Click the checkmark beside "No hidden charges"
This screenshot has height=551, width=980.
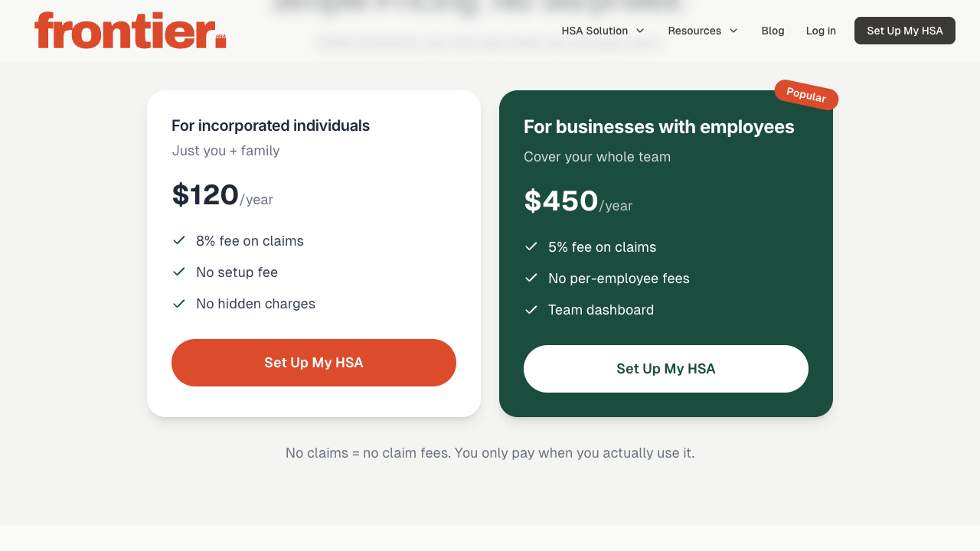178,303
